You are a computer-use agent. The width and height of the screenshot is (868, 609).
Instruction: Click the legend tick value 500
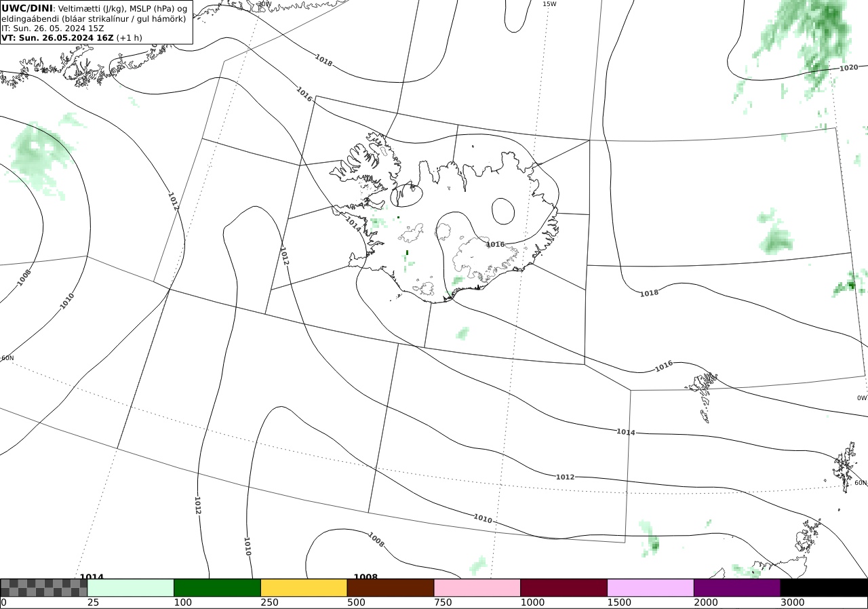[356, 602]
